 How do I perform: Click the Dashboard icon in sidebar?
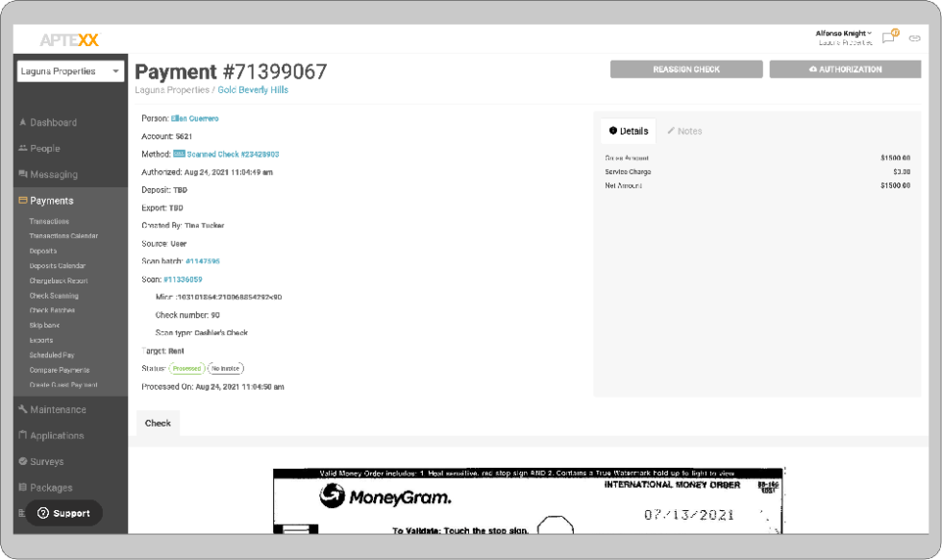coord(22,123)
